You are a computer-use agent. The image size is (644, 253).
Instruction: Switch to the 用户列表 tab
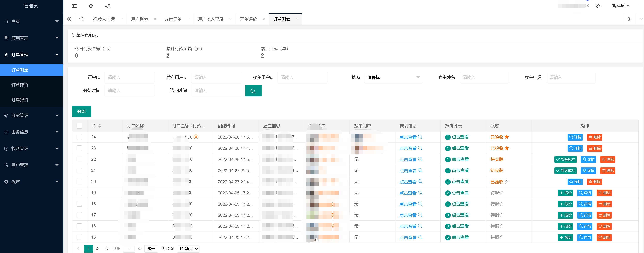140,19
